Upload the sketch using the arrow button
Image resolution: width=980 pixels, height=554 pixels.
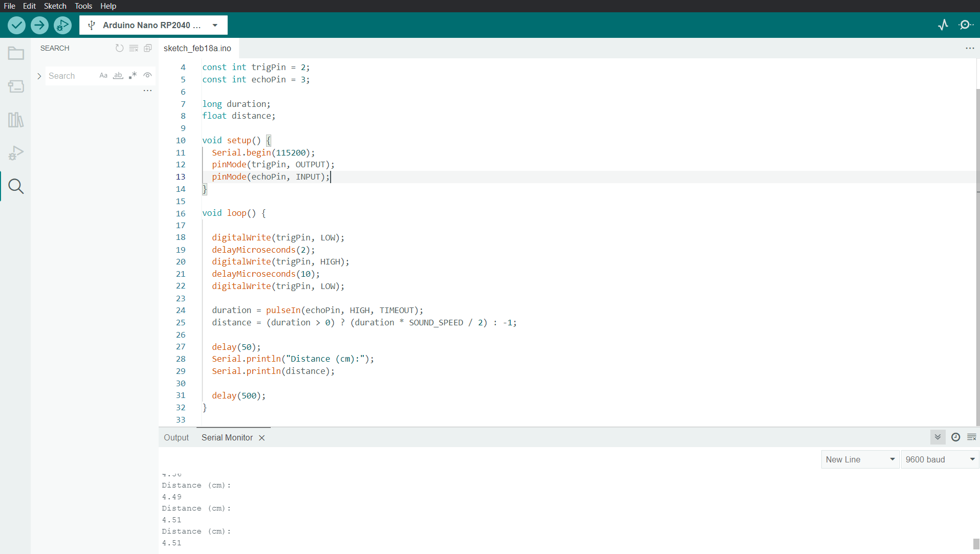[39, 25]
